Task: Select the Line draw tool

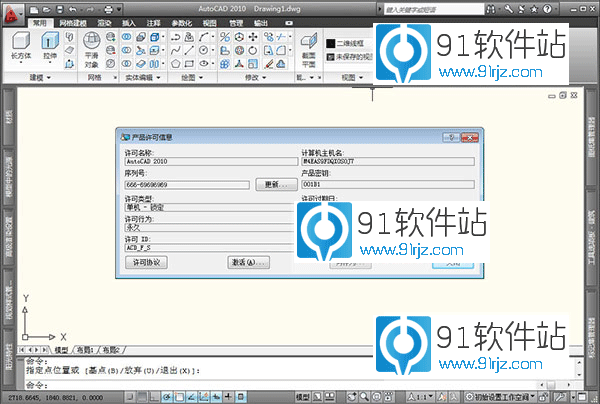Action: [x=189, y=50]
